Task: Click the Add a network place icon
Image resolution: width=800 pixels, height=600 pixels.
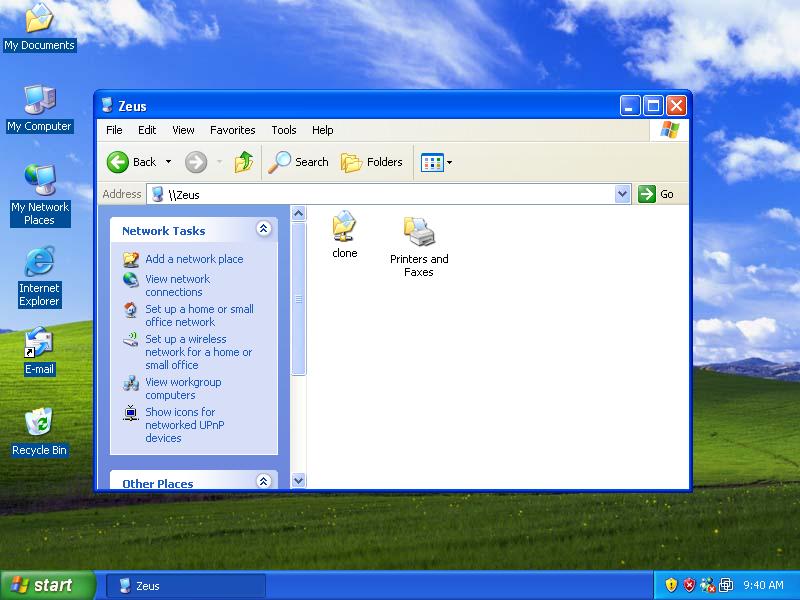Action: (x=131, y=259)
